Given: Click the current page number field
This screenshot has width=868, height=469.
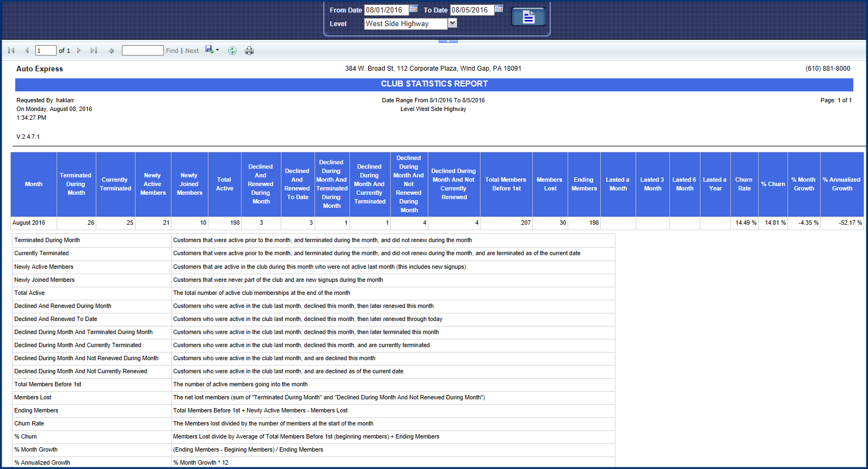Looking at the screenshot, I should pyautogui.click(x=46, y=51).
